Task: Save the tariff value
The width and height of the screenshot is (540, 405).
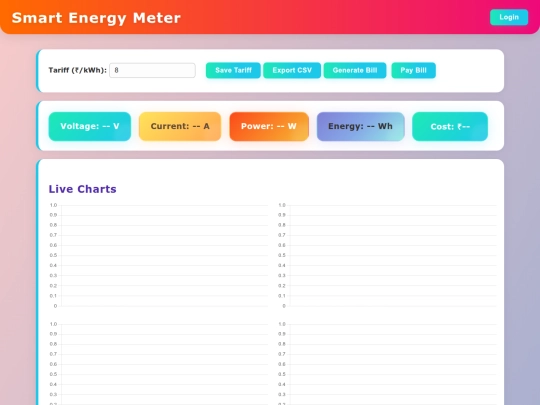Action: coord(233,70)
